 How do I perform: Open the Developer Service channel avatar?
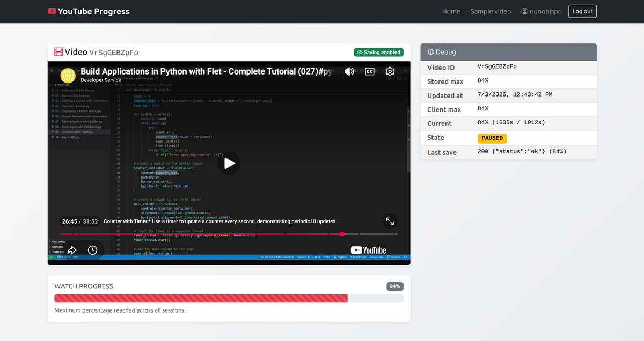(x=68, y=75)
